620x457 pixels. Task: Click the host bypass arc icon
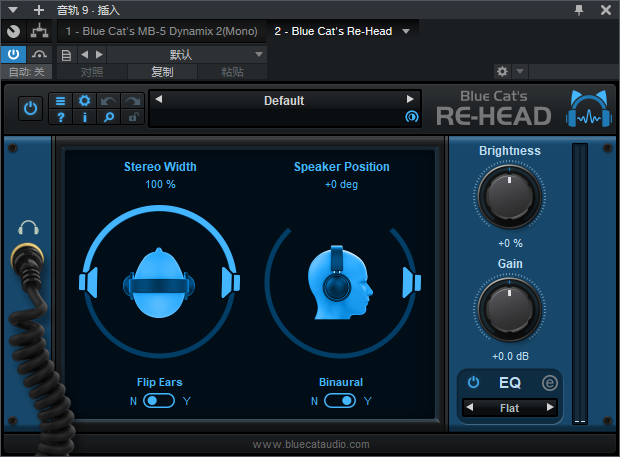(x=39, y=54)
